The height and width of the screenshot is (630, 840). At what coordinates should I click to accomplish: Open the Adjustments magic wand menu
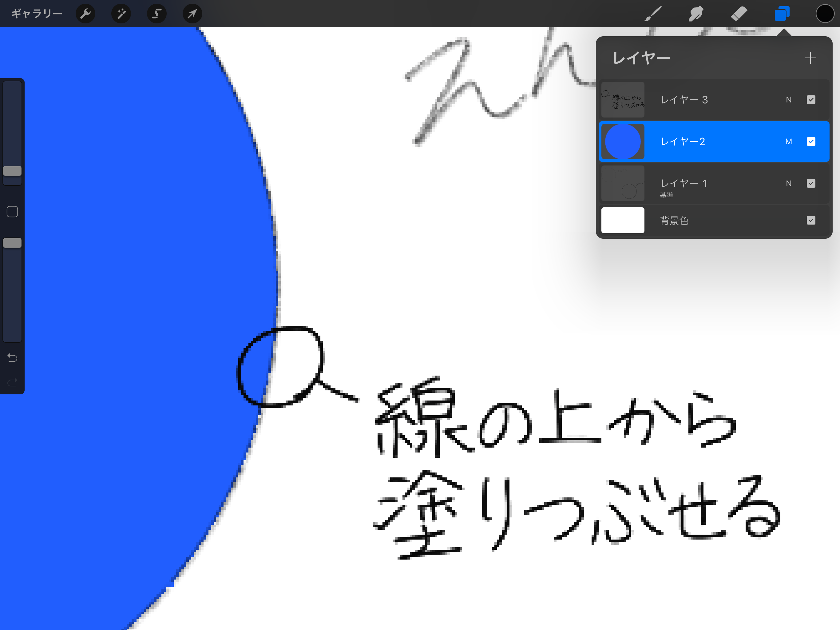tap(121, 14)
